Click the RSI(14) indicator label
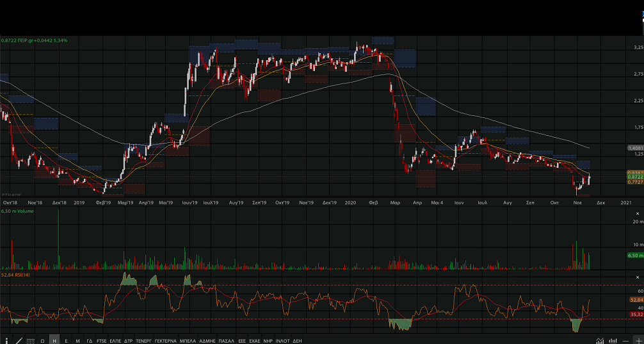Viewport: 644px width, 344px height. [x=16, y=274]
